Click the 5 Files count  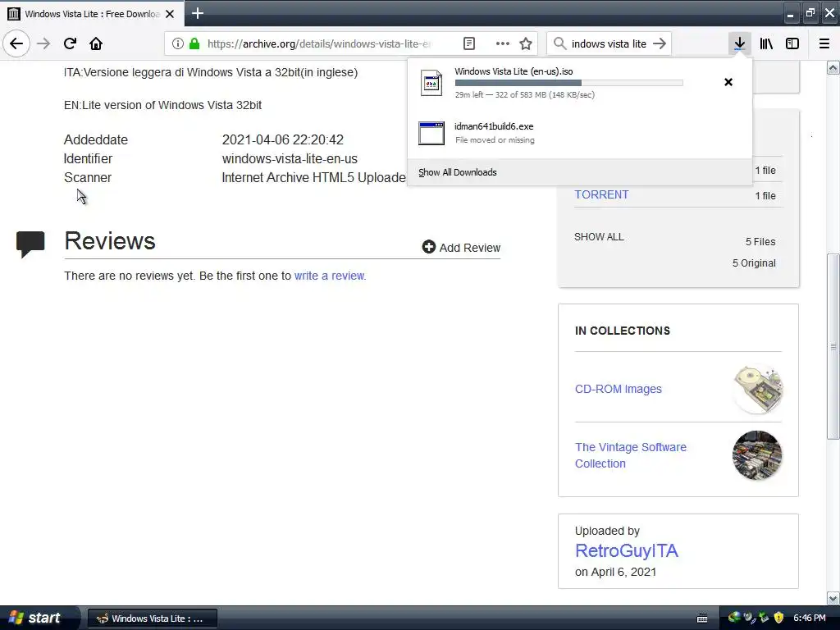point(760,242)
